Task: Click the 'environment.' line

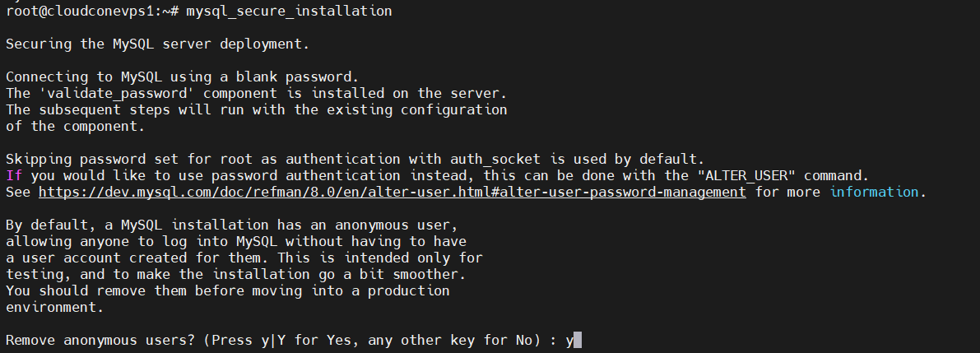Action: click(54, 307)
